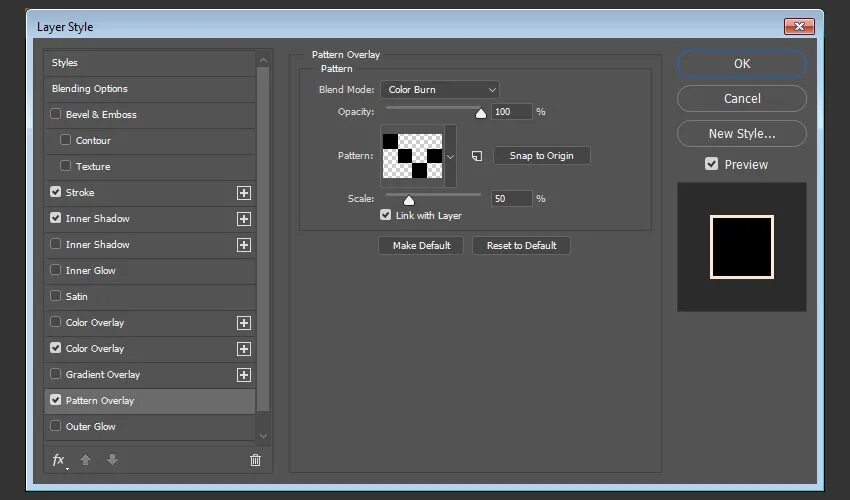Viewport: 850px width, 500px height.
Task: Click the Make Default button
Action: click(421, 246)
